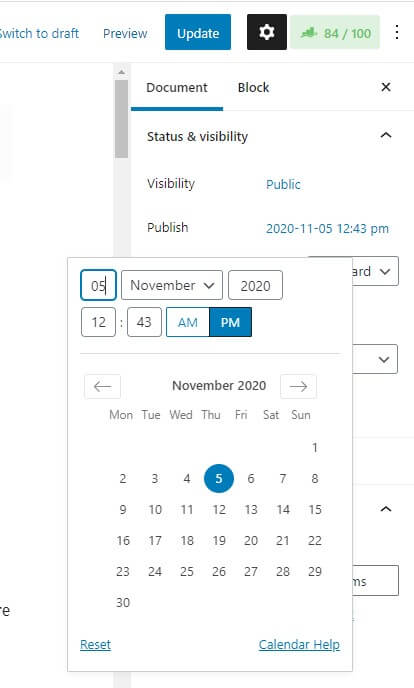Go to next month with right arrow

click(298, 386)
